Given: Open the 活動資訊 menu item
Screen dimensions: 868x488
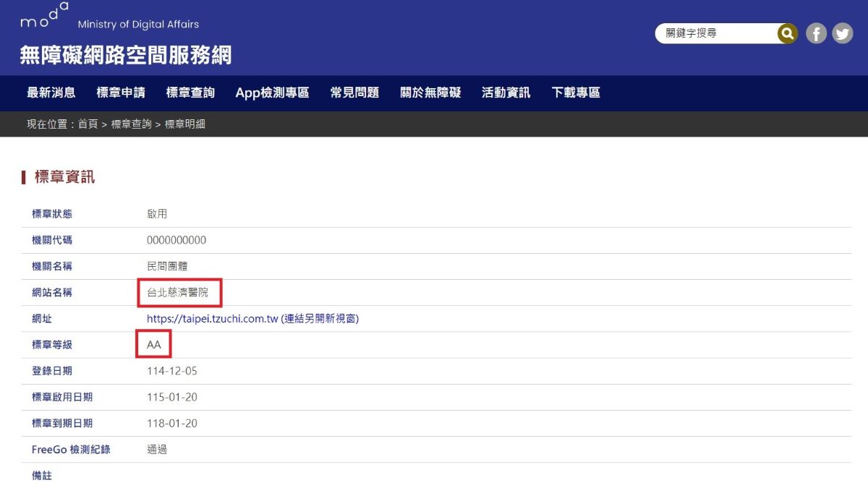Looking at the screenshot, I should click(x=505, y=93).
